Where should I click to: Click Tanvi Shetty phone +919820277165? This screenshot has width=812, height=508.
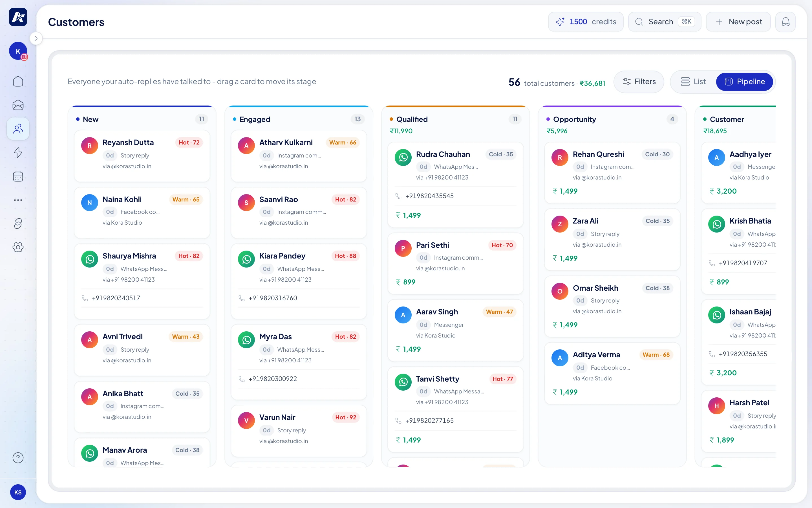pos(429,421)
